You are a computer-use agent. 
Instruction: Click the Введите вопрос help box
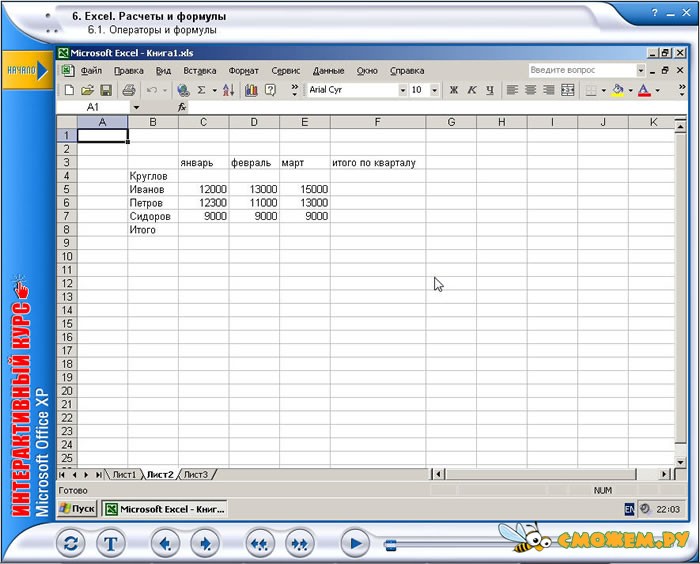point(582,70)
